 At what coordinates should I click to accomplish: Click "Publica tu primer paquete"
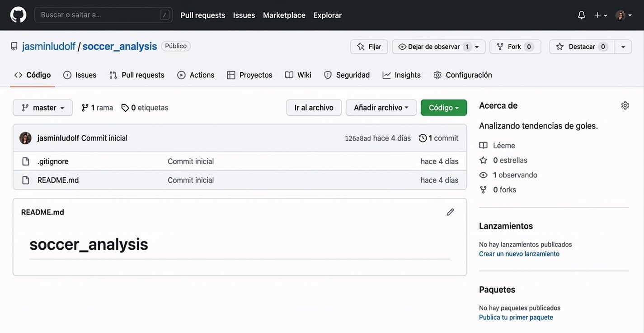516,317
